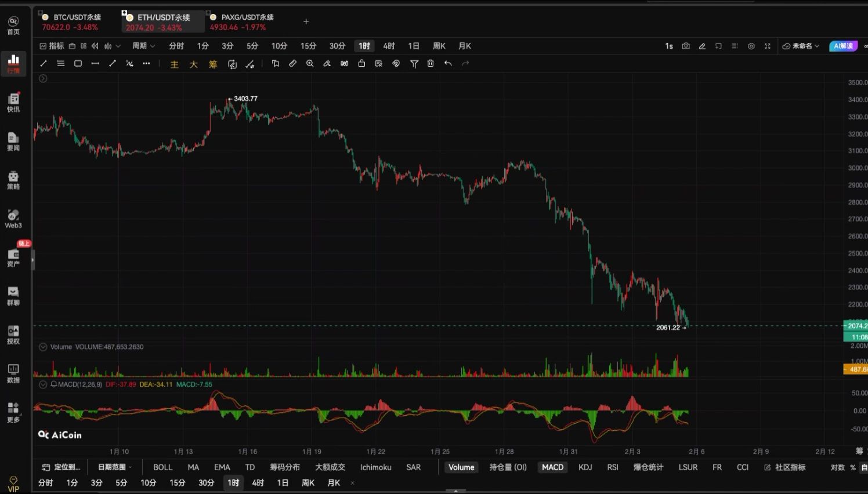Image resolution: width=868 pixels, height=494 pixels.
Task: Click the circled arrow at chart top-left
Action: click(43, 78)
